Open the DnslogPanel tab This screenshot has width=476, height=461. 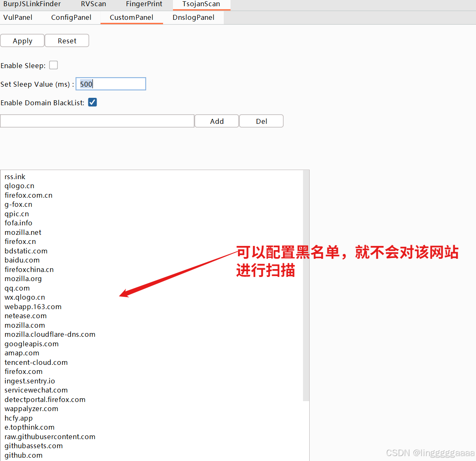click(193, 17)
